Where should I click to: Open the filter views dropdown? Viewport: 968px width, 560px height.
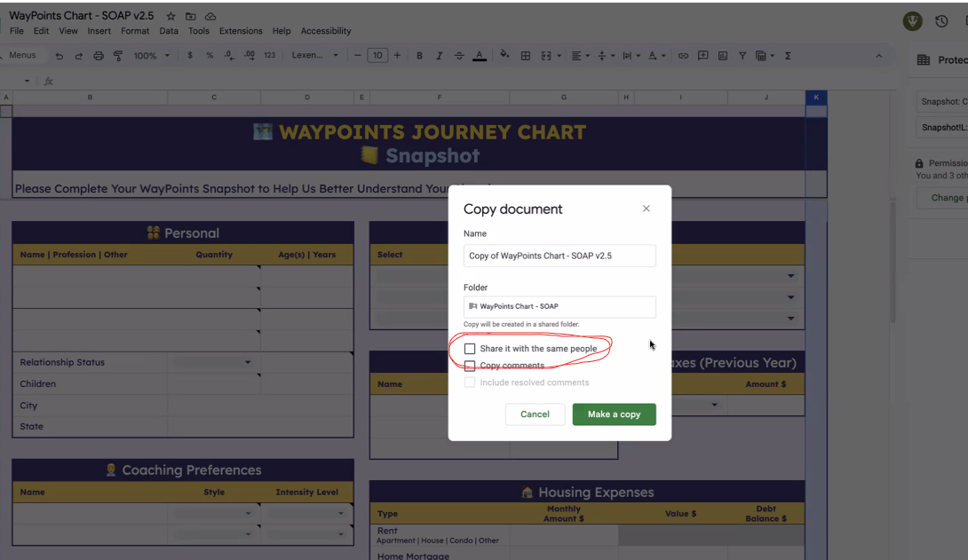(x=765, y=56)
